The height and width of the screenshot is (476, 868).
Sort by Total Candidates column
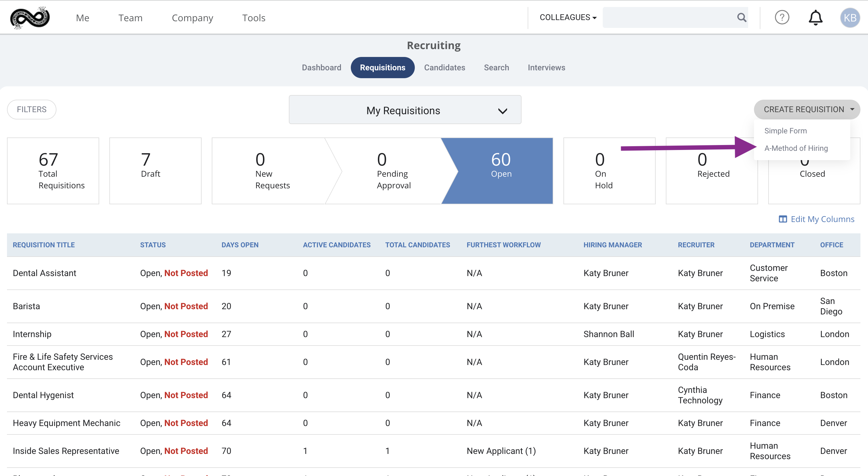click(417, 245)
